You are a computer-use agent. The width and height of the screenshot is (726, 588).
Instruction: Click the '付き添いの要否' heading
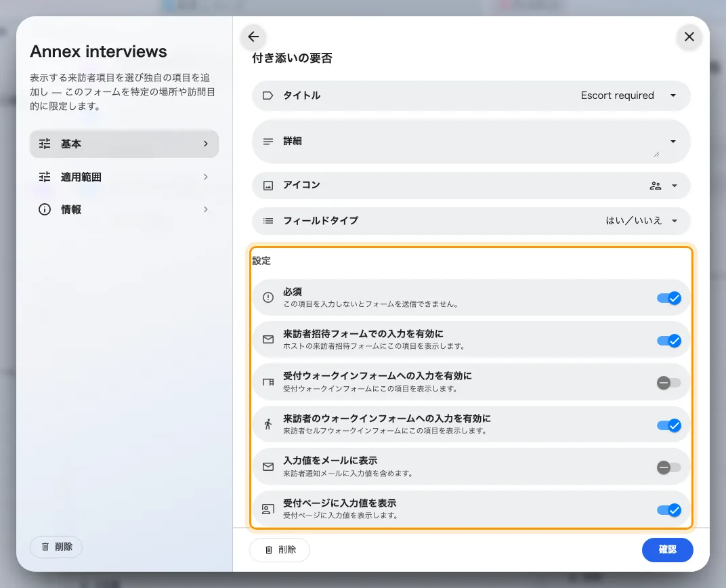pyautogui.click(x=292, y=58)
